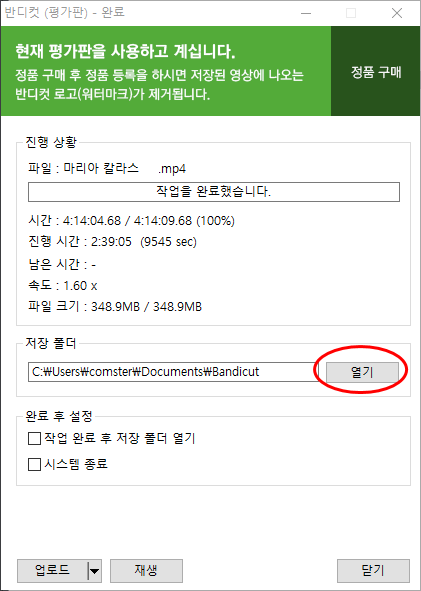Close the Bandicut window with X
Viewport: 421px width, 591px height.
coord(397,13)
